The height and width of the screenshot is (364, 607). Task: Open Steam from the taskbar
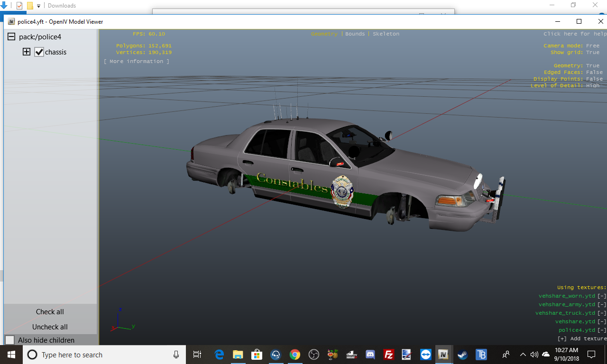[462, 355]
